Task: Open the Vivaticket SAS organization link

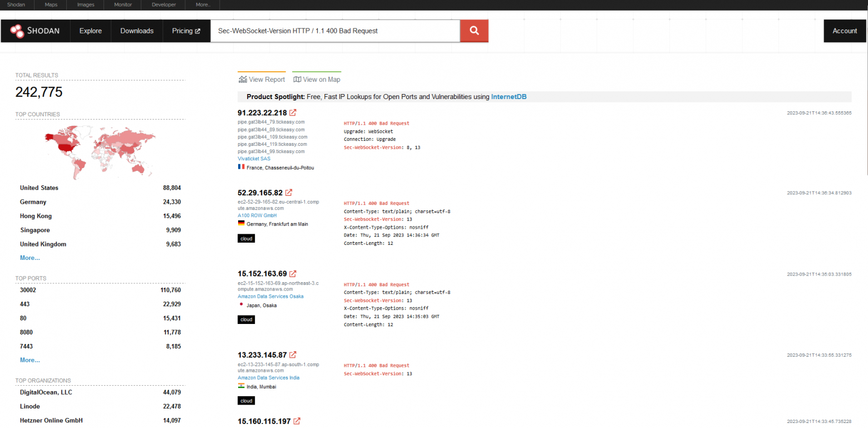Action: (254, 159)
